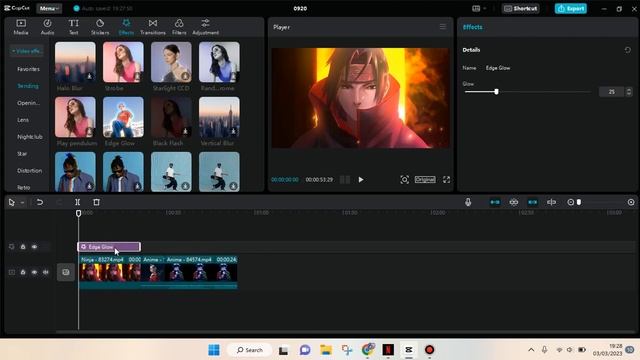640x360 pixels.
Task: Select the Edge Glow effect clip in timeline
Action: point(109,247)
